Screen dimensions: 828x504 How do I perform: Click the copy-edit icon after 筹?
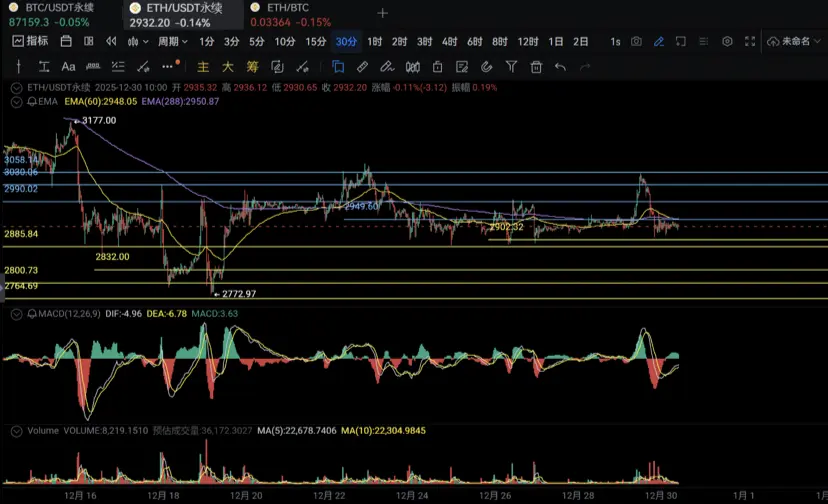[277, 67]
